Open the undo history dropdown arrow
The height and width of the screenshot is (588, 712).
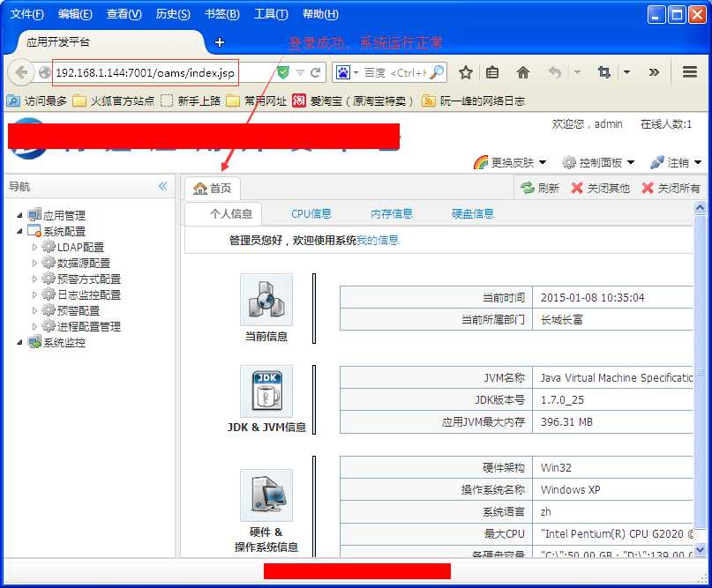coord(577,72)
